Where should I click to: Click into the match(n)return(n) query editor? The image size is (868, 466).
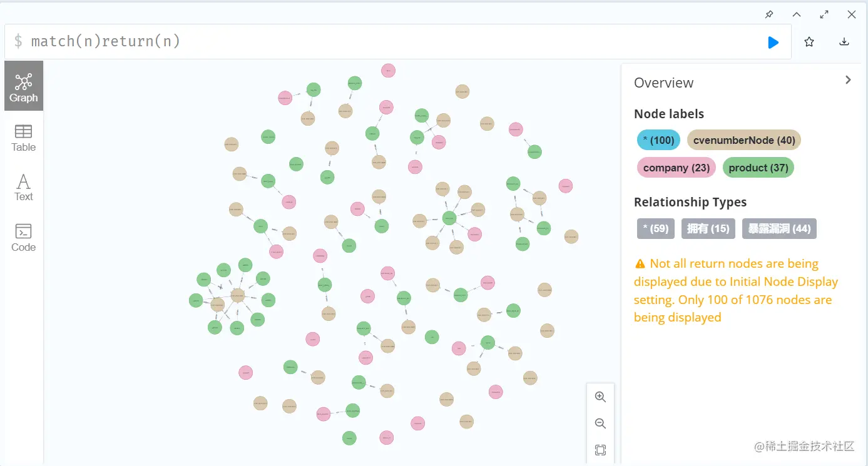tap(398, 42)
